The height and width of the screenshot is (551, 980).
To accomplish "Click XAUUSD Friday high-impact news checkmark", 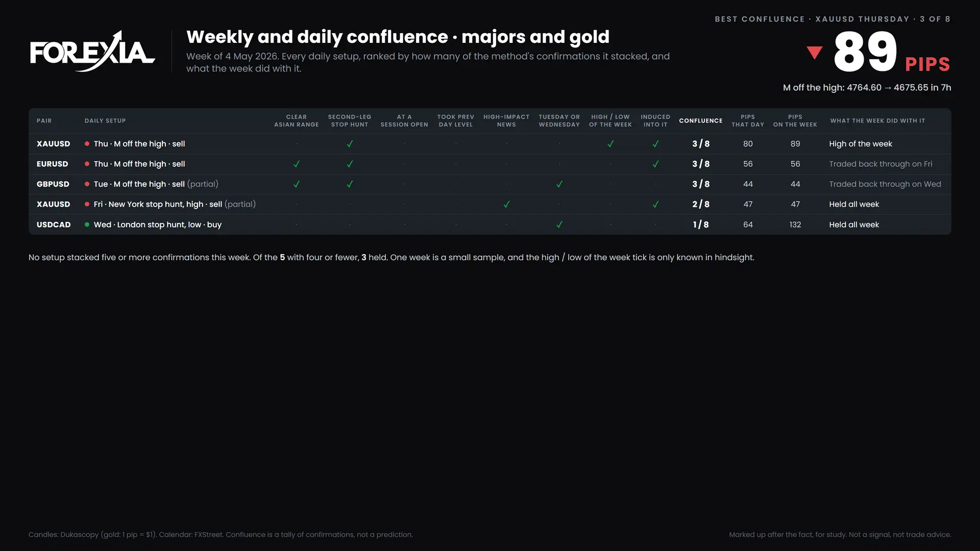I will [506, 204].
